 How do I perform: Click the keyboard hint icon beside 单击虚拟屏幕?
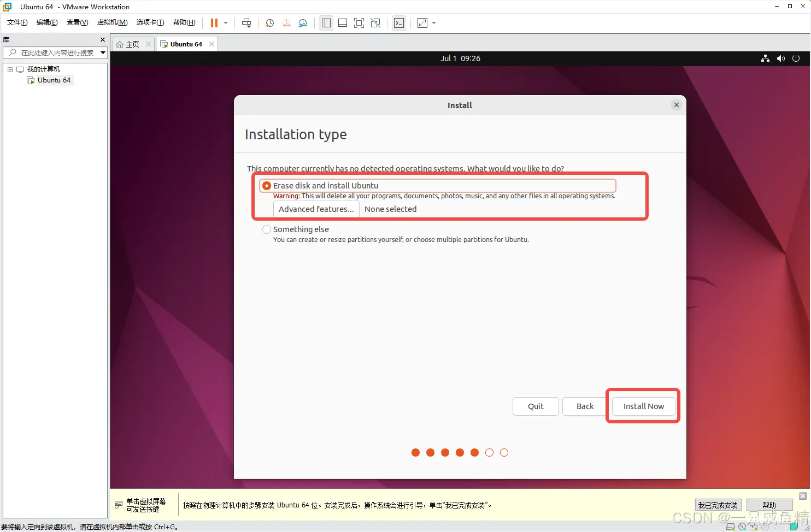click(x=119, y=505)
